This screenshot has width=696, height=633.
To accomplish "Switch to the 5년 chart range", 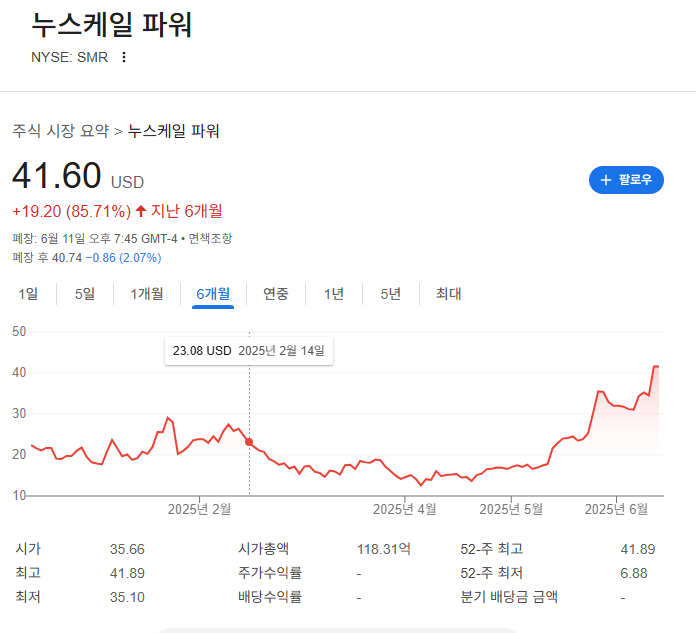I will click(x=391, y=294).
